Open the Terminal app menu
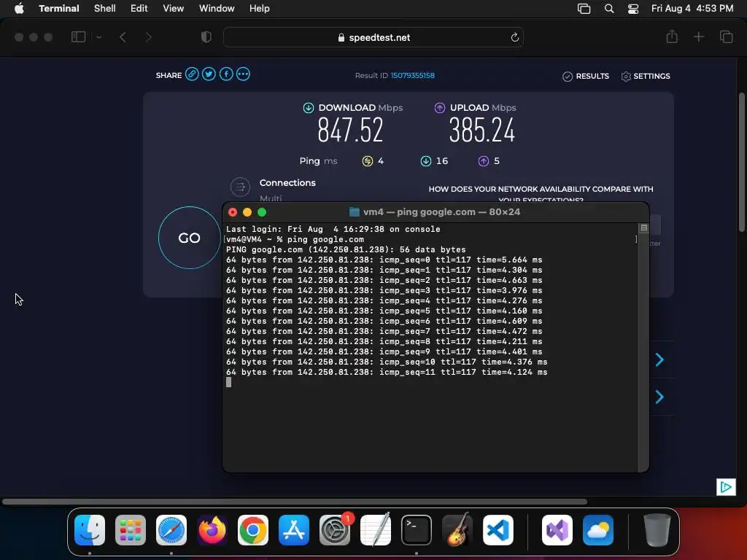Viewport: 747px width, 560px height. [59, 8]
